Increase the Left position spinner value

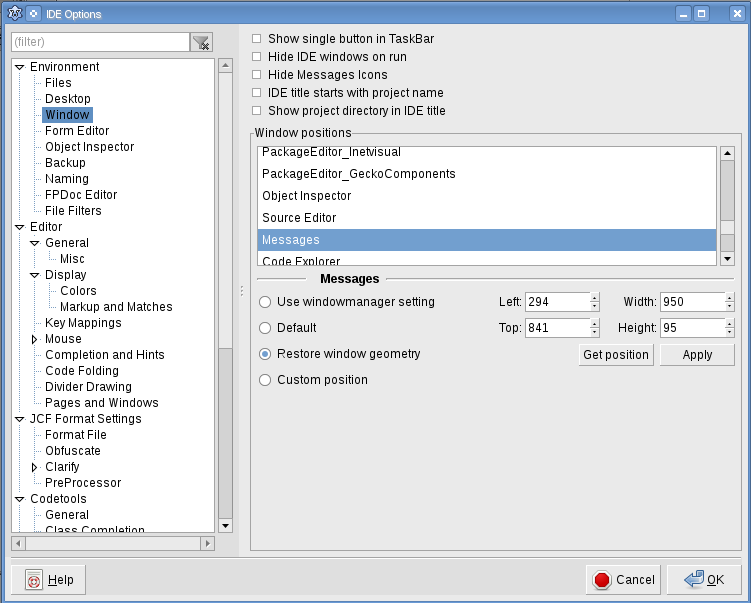click(594, 298)
